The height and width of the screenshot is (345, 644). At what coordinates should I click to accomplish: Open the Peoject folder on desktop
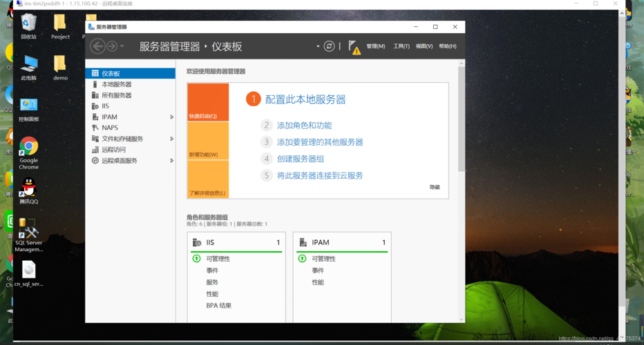pyautogui.click(x=60, y=26)
